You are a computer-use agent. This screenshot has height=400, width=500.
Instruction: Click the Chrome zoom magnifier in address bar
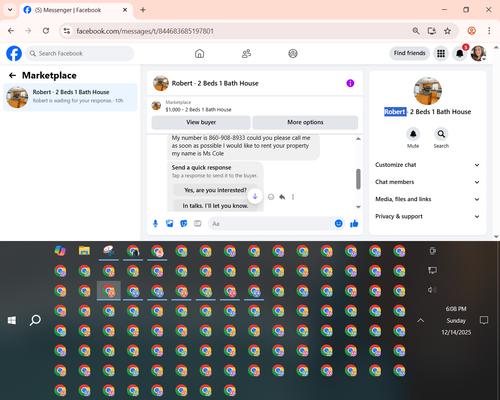coord(416,31)
